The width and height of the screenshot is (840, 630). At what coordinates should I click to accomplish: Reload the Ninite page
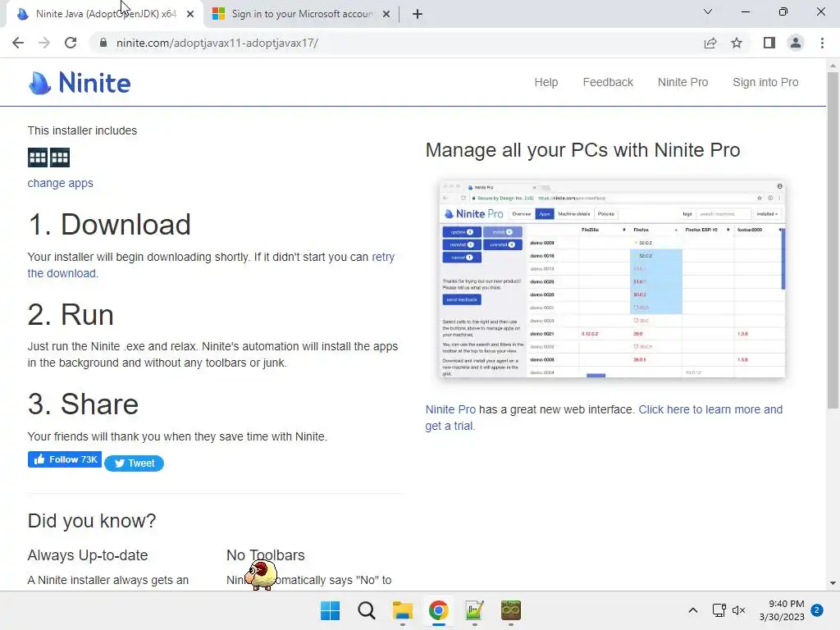tap(71, 43)
